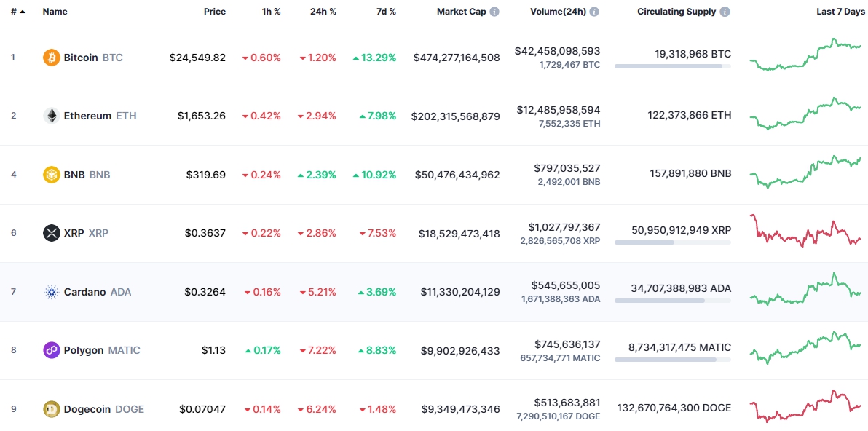
Task: Click the Bitcoin coin logo icon
Action: point(52,58)
